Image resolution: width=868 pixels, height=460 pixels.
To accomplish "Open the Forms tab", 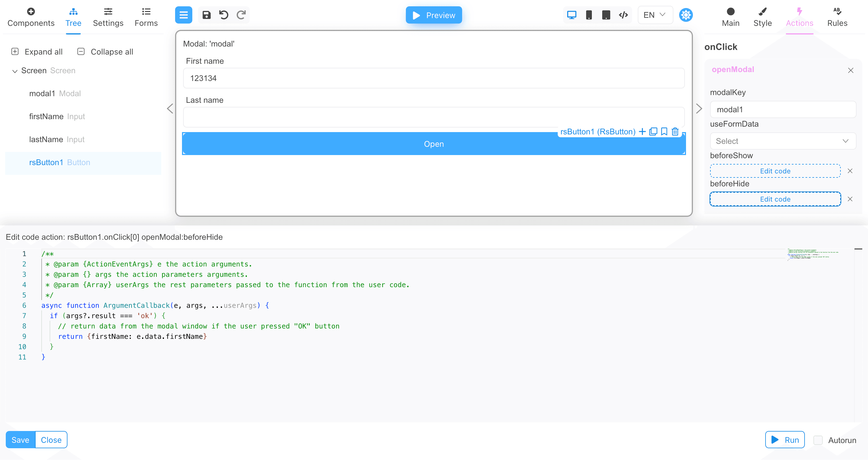I will tap(146, 17).
